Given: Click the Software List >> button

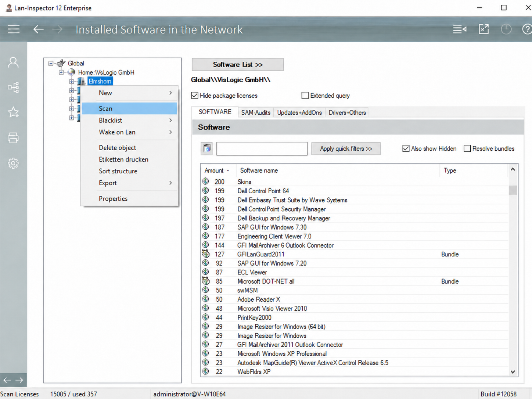Looking at the screenshot, I should point(238,65).
